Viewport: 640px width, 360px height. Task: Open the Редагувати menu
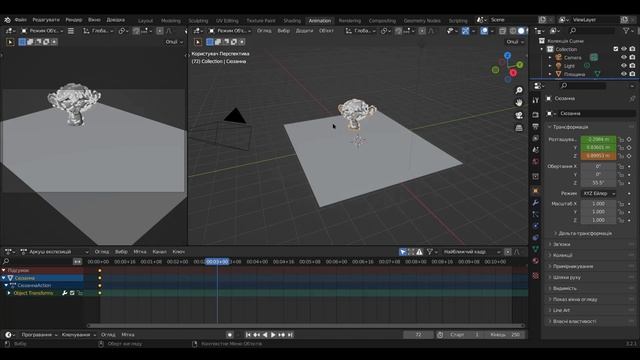[x=46, y=20]
